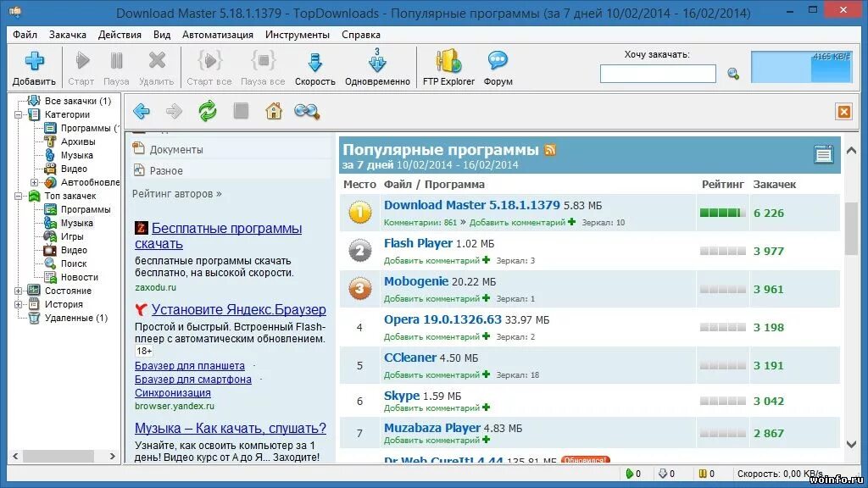This screenshot has height=488, width=868.
Task: Open the Файл menu
Action: [25, 34]
